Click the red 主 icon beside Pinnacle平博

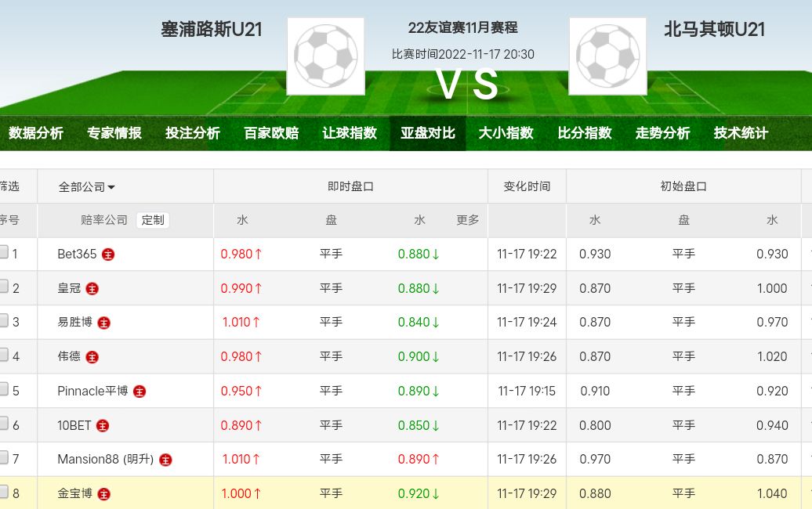point(140,392)
